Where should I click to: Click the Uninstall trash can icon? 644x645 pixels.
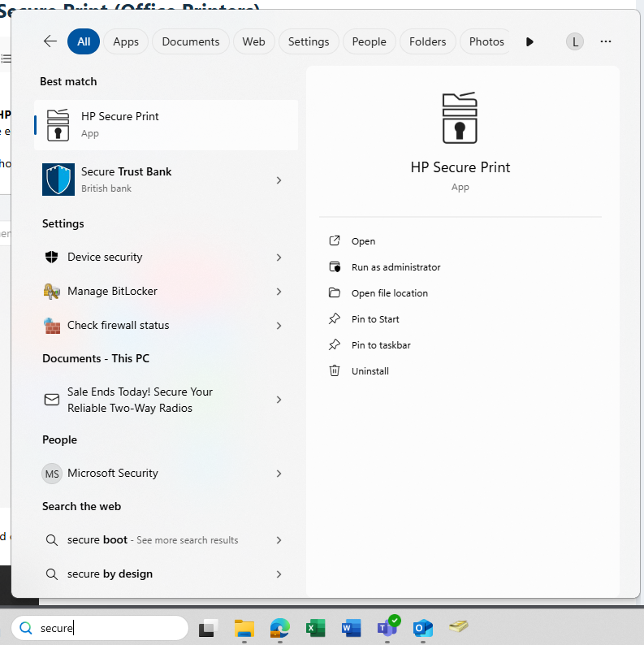tap(335, 370)
